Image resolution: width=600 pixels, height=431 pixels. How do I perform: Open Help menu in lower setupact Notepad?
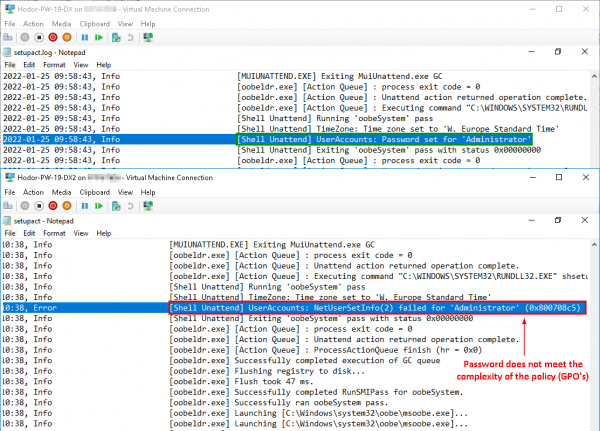click(x=104, y=233)
